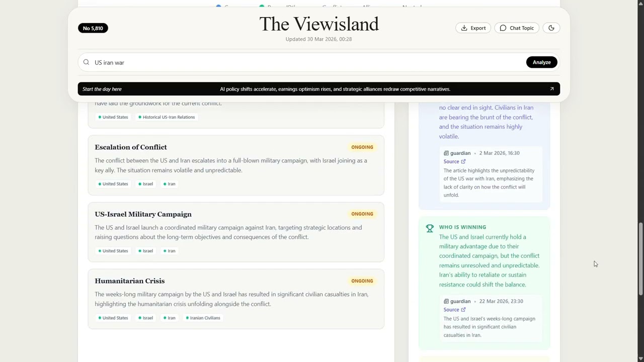
Task: Click Israel tag in US-Israel Military Campaign
Action: [146, 251]
